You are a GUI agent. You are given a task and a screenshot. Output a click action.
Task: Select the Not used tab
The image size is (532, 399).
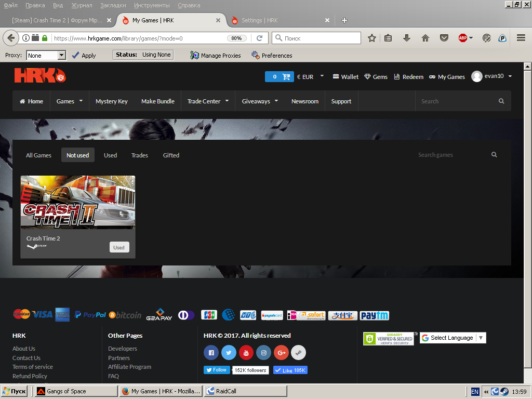[x=78, y=155]
